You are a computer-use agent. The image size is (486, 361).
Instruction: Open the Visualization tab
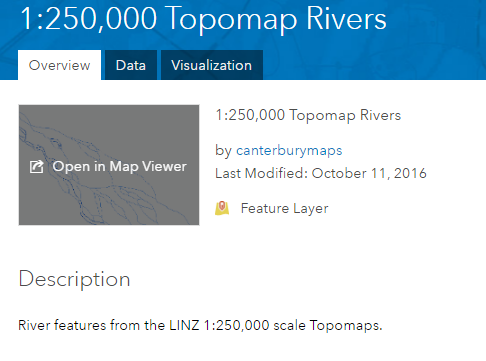(x=212, y=65)
